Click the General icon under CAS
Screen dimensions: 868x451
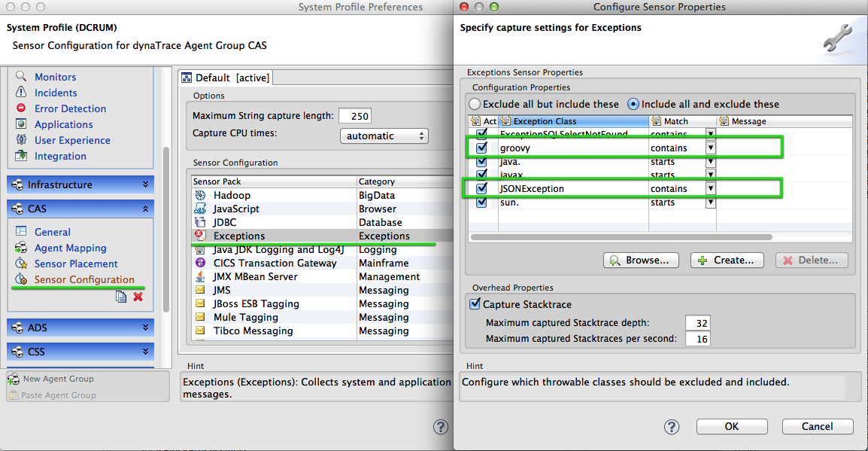(21, 232)
